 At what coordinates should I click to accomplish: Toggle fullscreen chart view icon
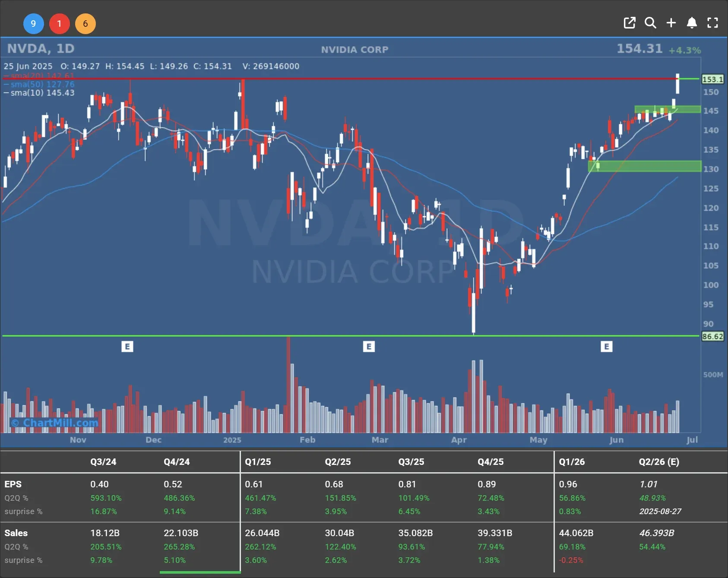pos(712,23)
